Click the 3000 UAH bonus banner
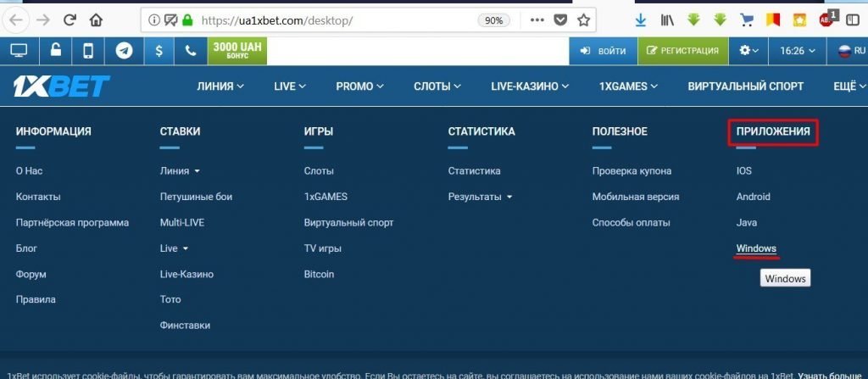Screen dimensions: 868x379 (237, 51)
